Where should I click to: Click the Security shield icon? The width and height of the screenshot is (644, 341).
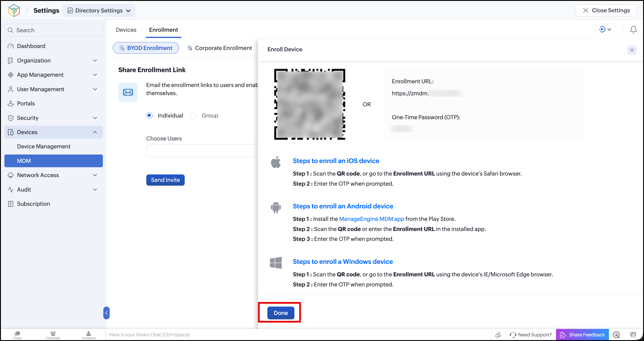tap(11, 118)
